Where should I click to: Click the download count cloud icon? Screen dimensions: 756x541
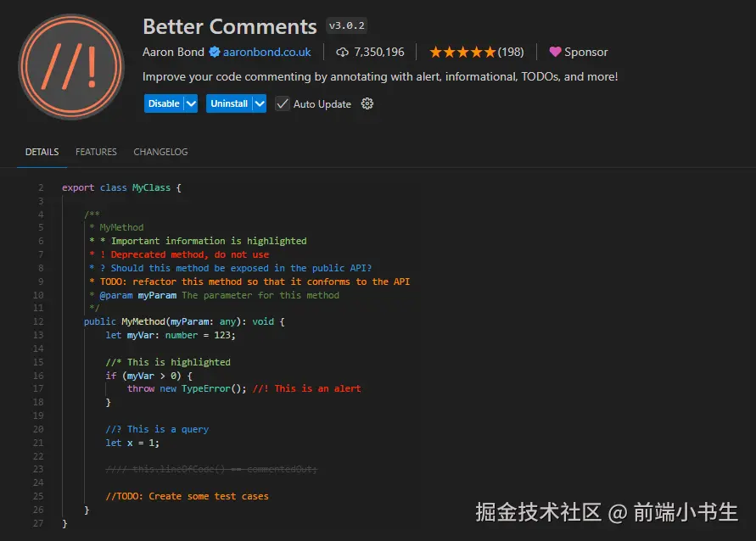343,52
